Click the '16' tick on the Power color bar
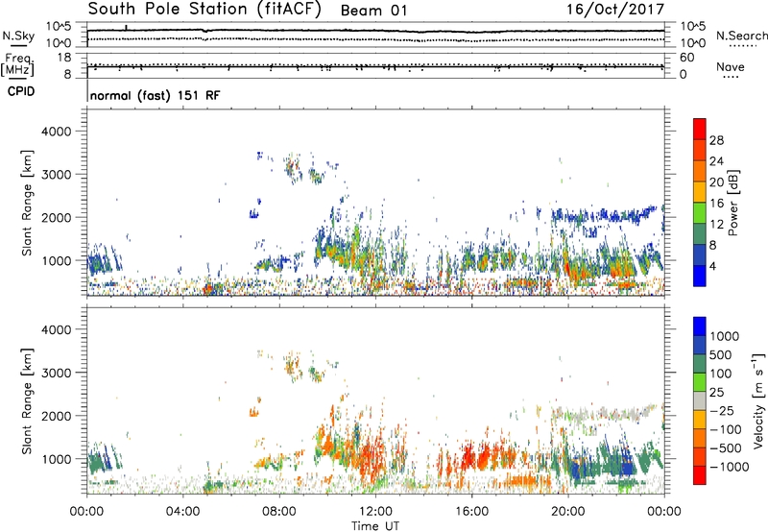The height and width of the screenshot is (532, 768). pyautogui.click(x=716, y=204)
